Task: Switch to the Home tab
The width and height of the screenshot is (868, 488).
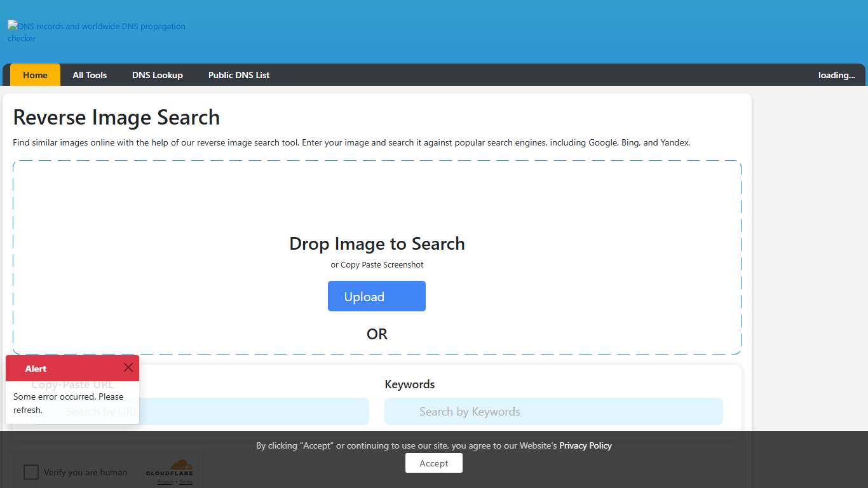Action: (x=35, y=74)
